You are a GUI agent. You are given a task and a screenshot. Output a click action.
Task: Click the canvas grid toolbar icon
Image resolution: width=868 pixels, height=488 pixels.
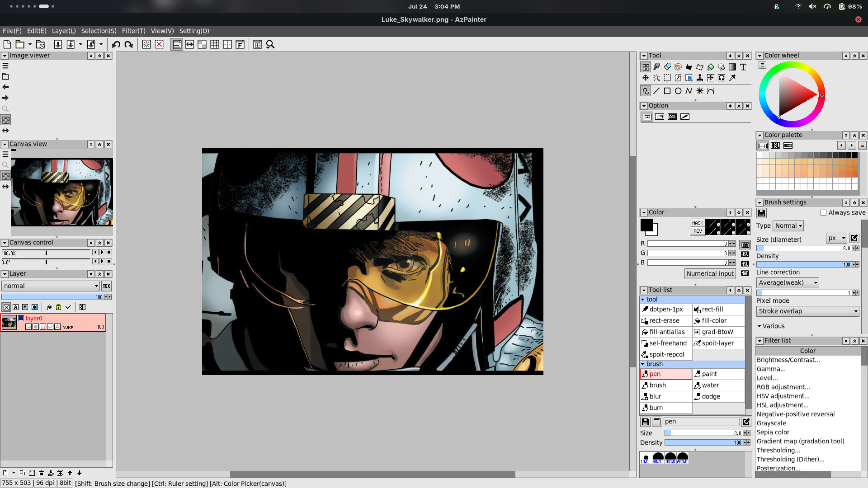click(x=215, y=44)
